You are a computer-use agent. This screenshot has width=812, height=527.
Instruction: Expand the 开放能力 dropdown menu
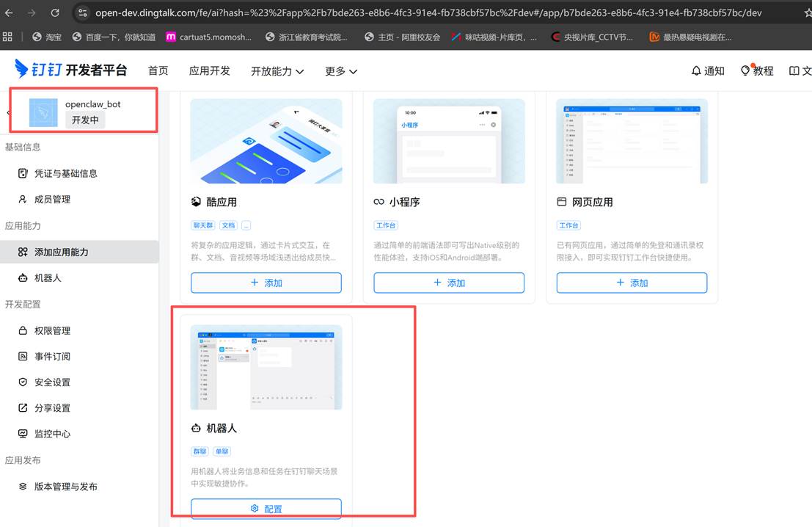pyautogui.click(x=277, y=71)
